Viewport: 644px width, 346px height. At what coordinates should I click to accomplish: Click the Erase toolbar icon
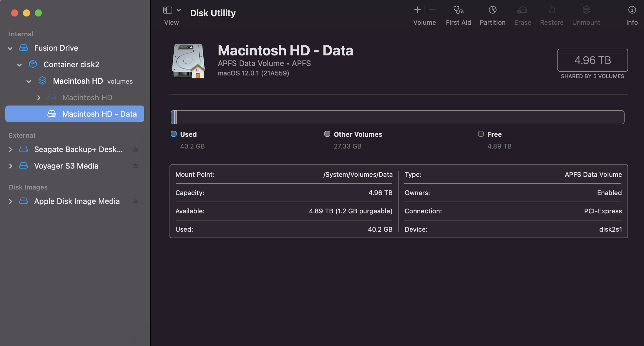pos(522,10)
